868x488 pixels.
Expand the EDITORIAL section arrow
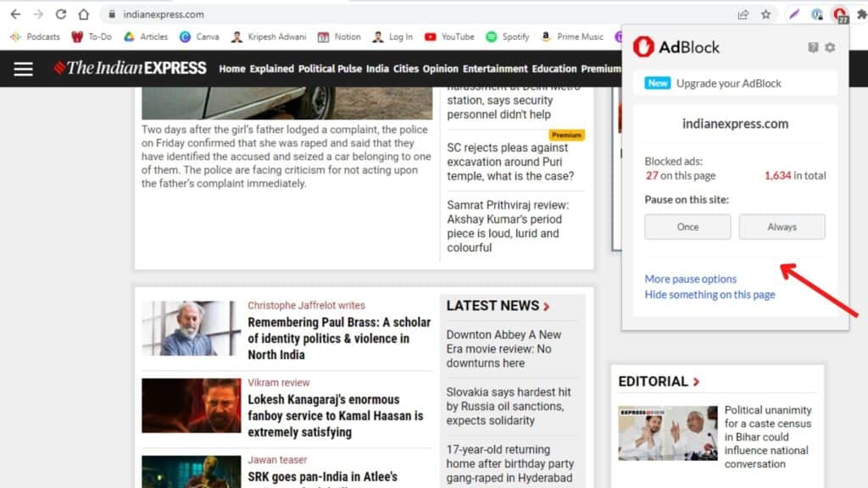696,381
